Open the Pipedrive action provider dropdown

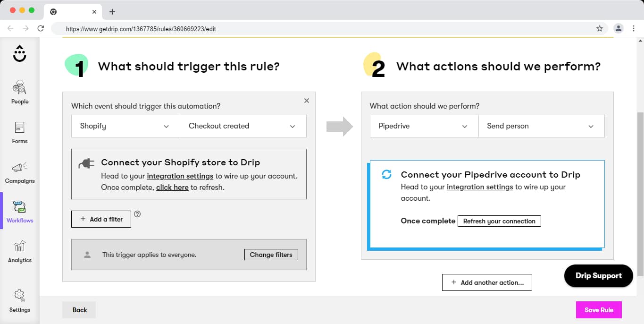click(x=424, y=126)
